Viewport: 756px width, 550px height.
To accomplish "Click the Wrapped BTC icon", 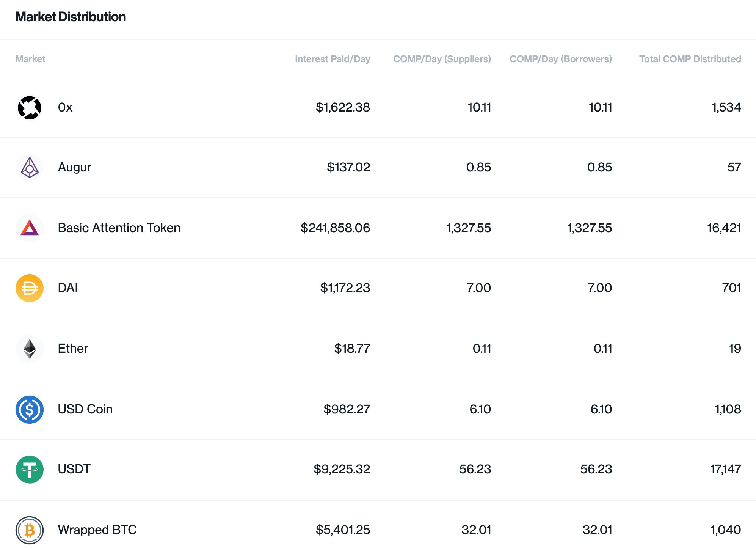I will coord(30,530).
